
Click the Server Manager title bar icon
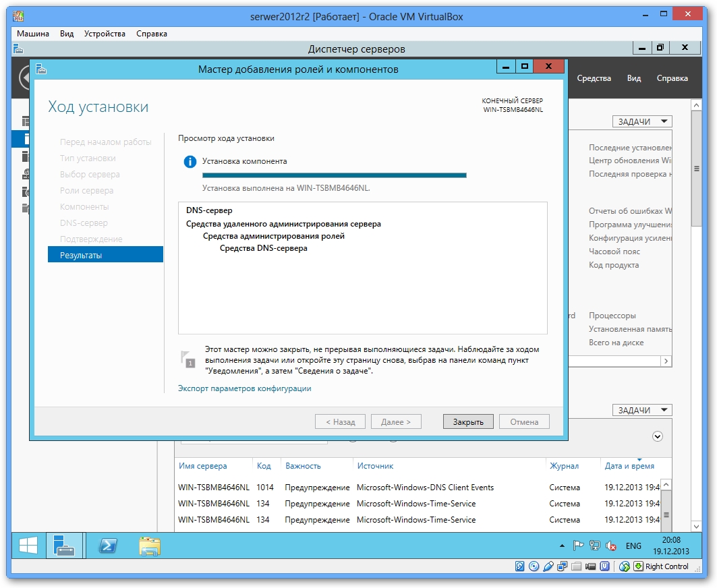pyautogui.click(x=18, y=48)
